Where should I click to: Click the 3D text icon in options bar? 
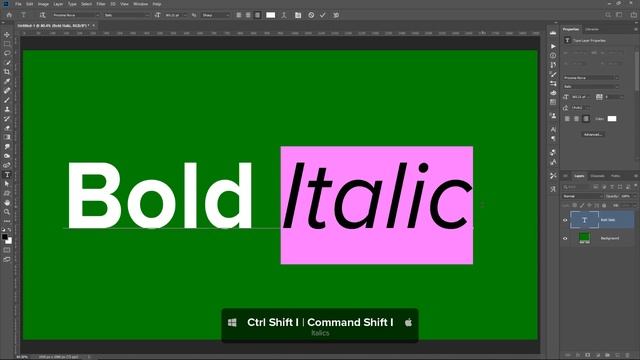point(336,15)
